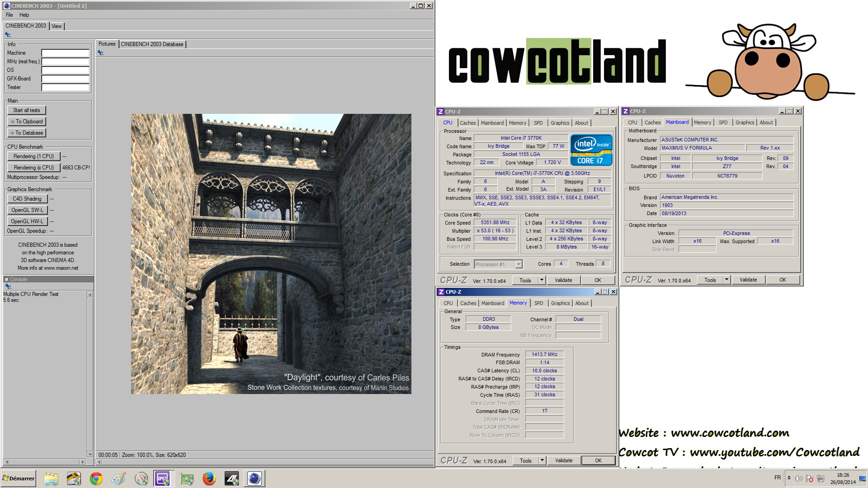
Task: Open the Tools dropdown arrow in the CPU-tab CPU-Z window
Action: tap(542, 280)
